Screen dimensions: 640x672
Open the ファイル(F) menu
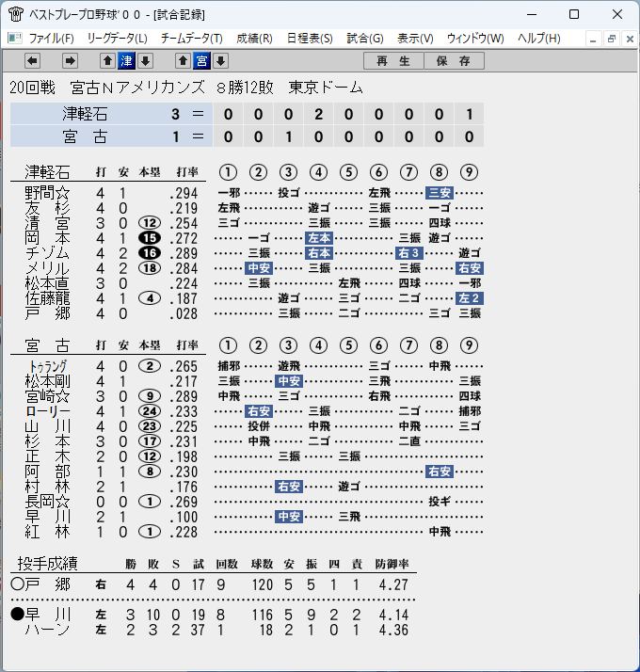point(51,39)
